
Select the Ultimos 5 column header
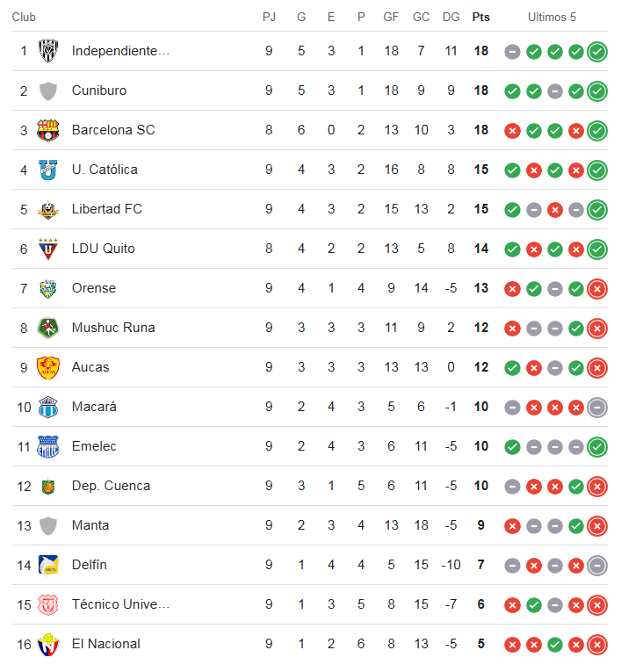(x=552, y=18)
